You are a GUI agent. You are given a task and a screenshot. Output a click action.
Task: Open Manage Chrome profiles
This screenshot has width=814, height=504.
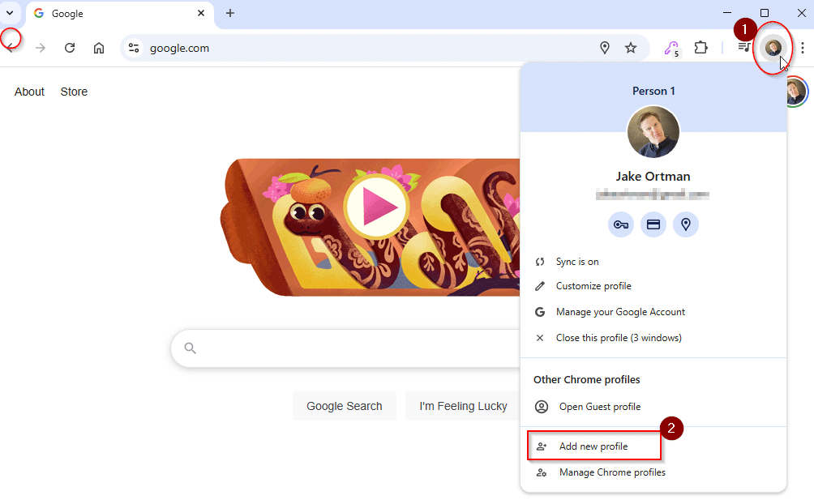(x=653, y=472)
